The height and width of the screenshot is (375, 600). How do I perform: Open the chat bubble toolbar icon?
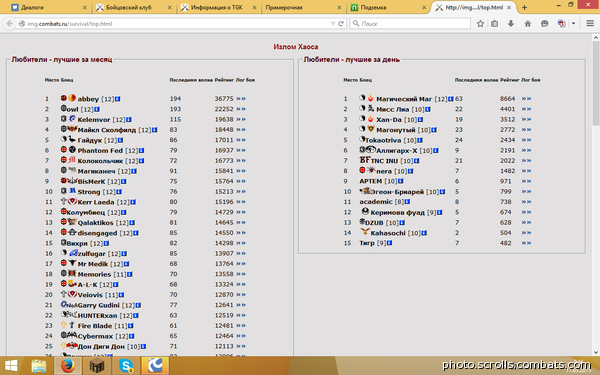click(544, 24)
